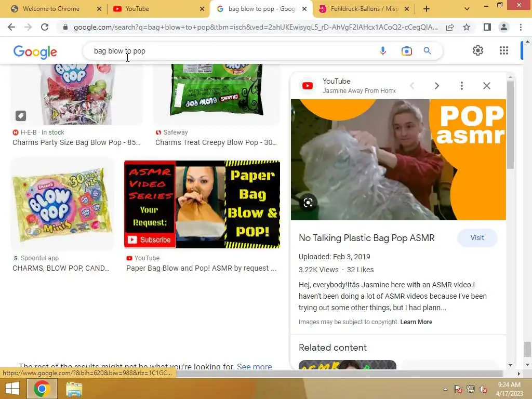
Task: Open Chrome three-dot menu
Action: pyautogui.click(x=521, y=27)
